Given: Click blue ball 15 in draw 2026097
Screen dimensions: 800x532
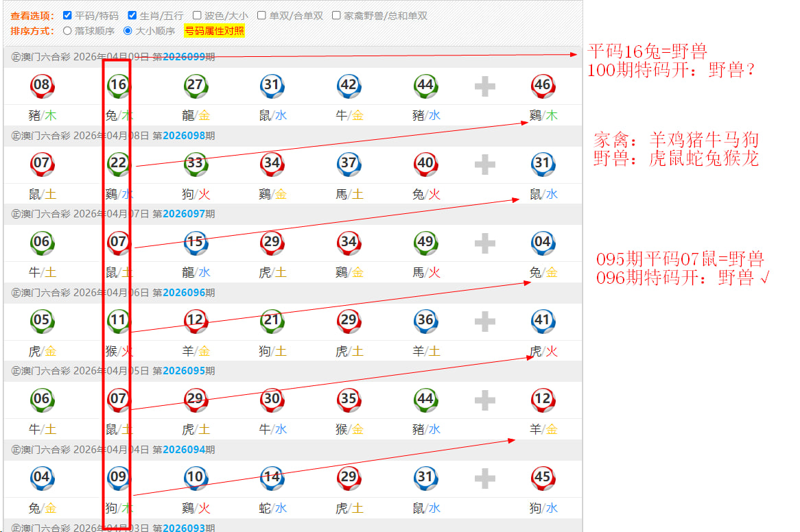Looking at the screenshot, I should coord(196,242).
